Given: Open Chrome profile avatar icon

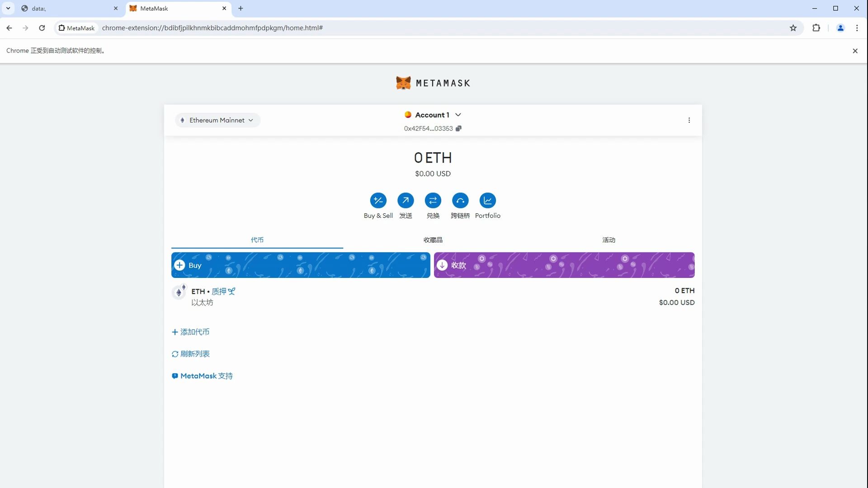Looking at the screenshot, I should (840, 28).
